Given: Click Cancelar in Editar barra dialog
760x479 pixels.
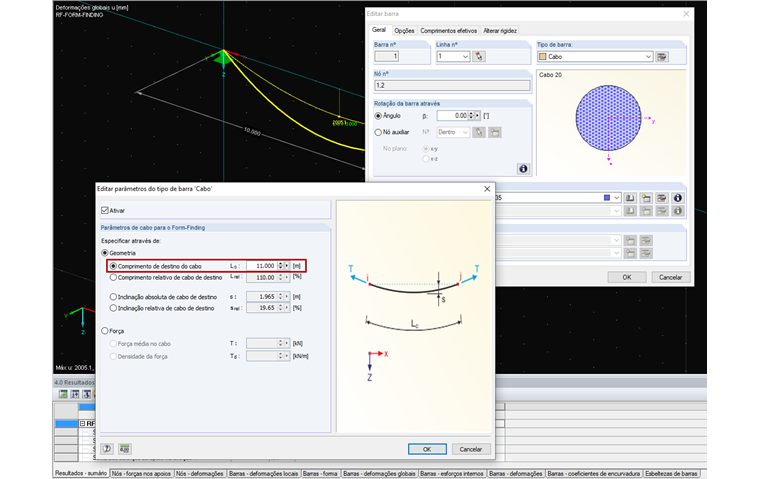Looking at the screenshot, I should click(x=671, y=277).
